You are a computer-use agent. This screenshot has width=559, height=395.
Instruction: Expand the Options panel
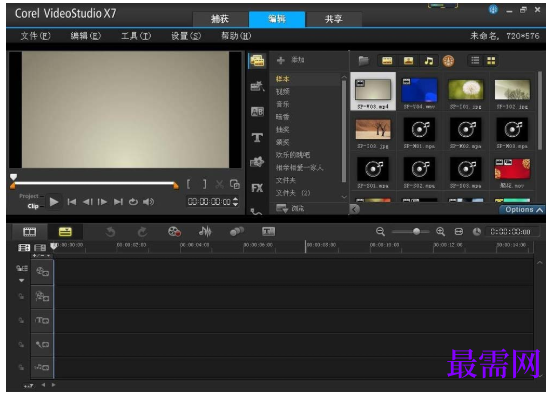(x=522, y=210)
